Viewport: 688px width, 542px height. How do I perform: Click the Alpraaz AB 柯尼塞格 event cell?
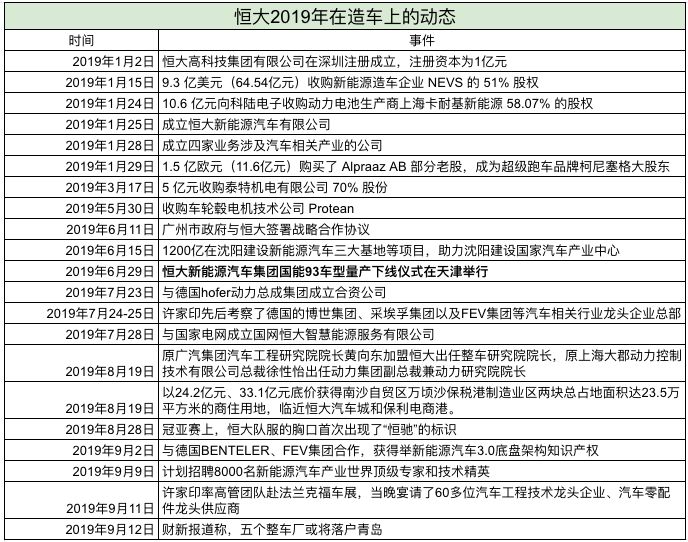[421, 167]
